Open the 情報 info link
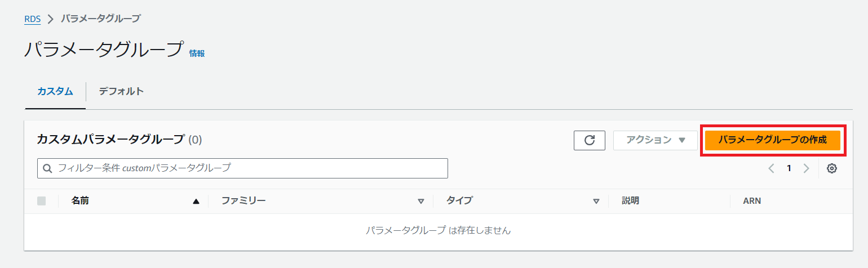868x268 pixels. point(197,53)
